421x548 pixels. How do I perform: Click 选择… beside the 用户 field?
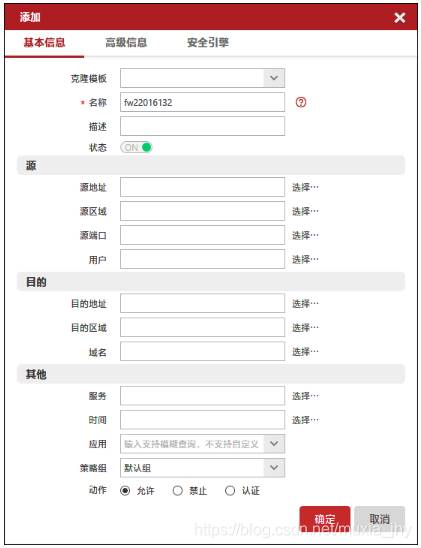pyautogui.click(x=305, y=259)
